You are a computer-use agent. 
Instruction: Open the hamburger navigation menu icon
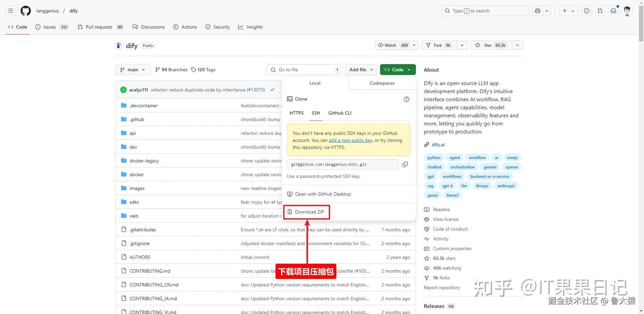(10, 10)
